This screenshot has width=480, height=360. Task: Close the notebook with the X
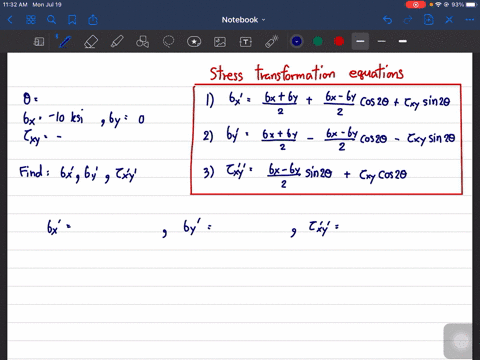point(449,20)
